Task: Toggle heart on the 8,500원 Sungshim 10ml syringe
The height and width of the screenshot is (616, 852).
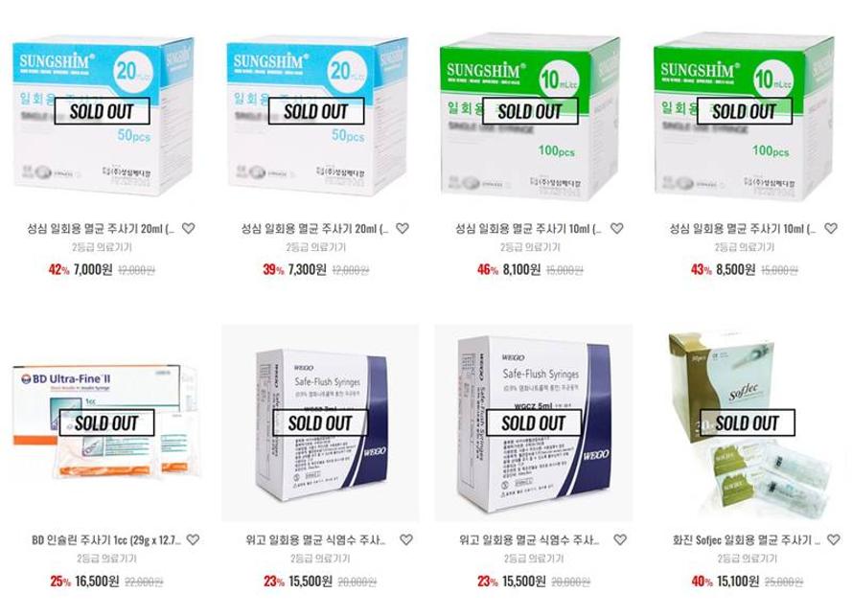Action: pyautogui.click(x=830, y=229)
